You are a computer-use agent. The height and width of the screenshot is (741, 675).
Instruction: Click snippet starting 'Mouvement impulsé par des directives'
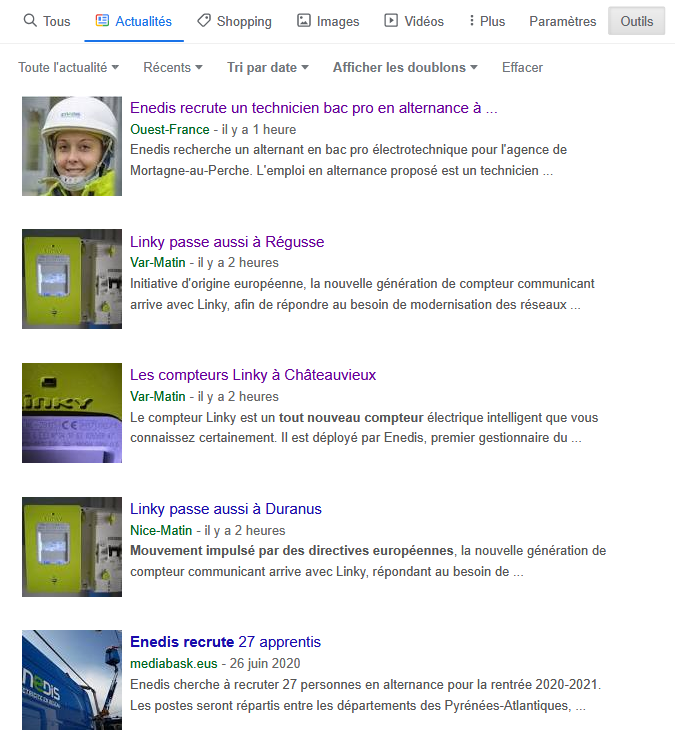pos(368,561)
